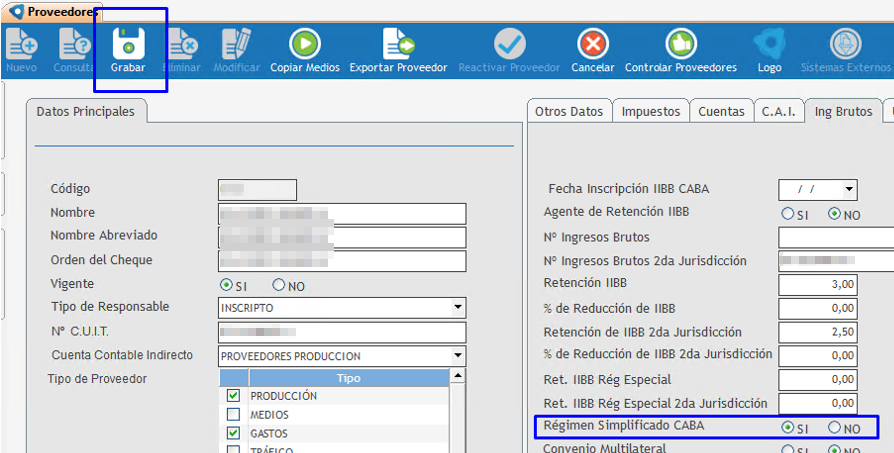Uncheck the PRODUCCIÓN provider type

[x=233, y=395]
